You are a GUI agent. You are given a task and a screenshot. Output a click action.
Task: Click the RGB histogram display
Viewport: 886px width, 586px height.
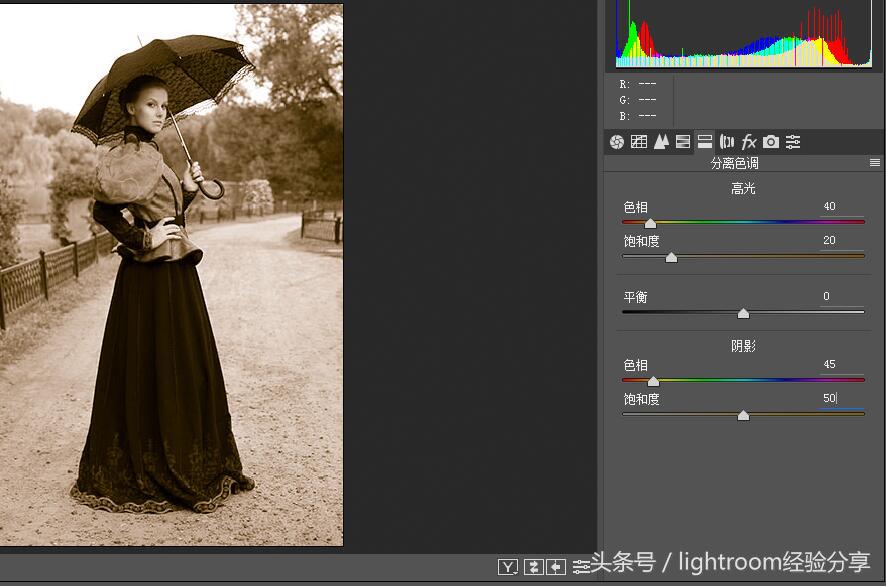click(742, 35)
